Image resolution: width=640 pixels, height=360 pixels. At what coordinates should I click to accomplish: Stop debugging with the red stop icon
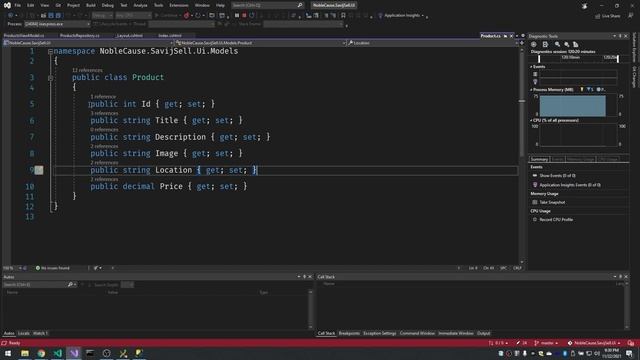coord(244,16)
